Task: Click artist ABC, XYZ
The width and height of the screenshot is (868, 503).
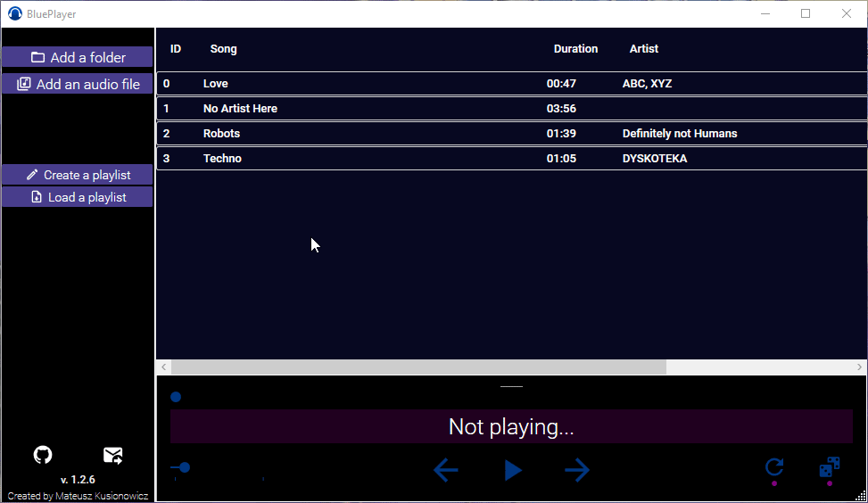Action: point(647,84)
